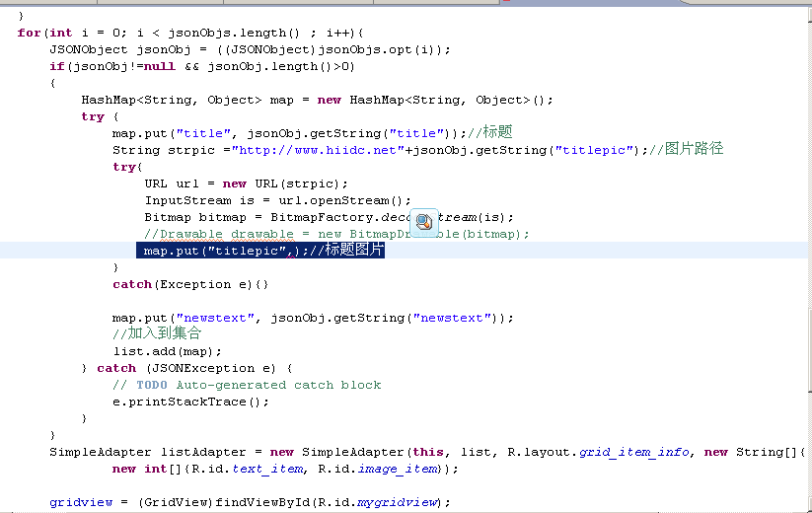Click the 'grid_item_info' layout reference
This screenshot has height=513, width=812.
pos(633,452)
